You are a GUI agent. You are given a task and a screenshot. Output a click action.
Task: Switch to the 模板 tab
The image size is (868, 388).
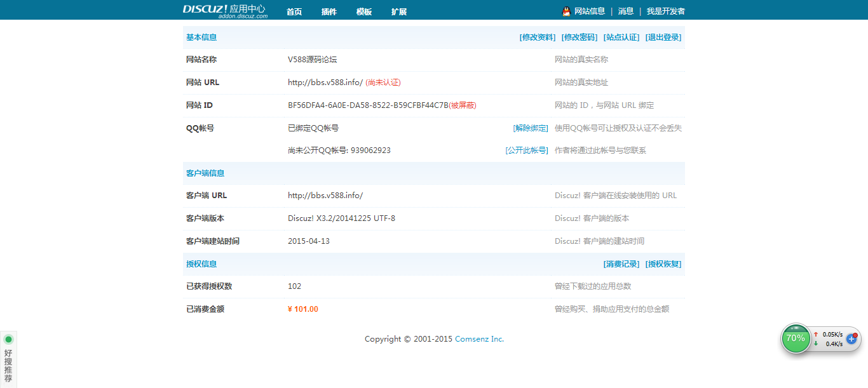click(364, 11)
